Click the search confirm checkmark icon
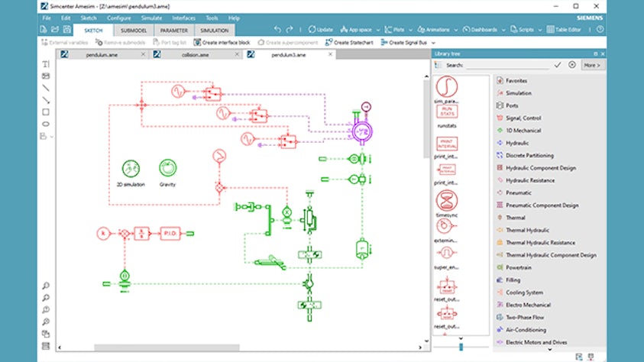The height and width of the screenshot is (362, 644). 558,65
